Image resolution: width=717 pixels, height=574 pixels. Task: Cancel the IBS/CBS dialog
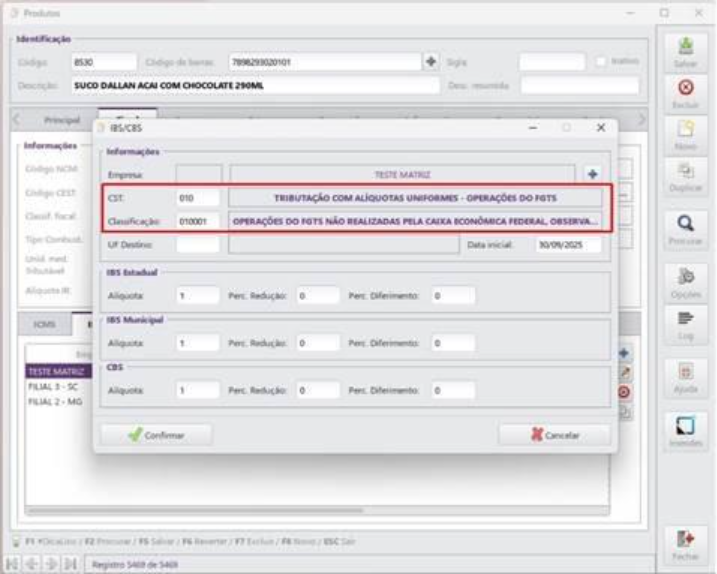[555, 435]
